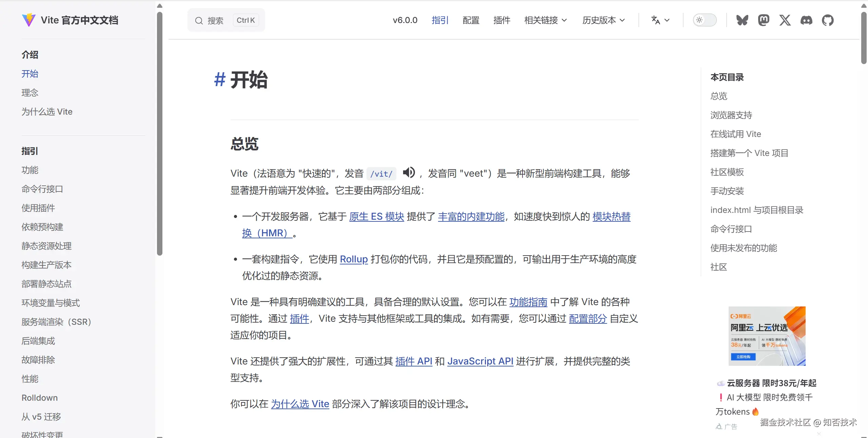Image resolution: width=868 pixels, height=438 pixels.
Task: Go to the 插件 nav item
Action: coord(502,20)
